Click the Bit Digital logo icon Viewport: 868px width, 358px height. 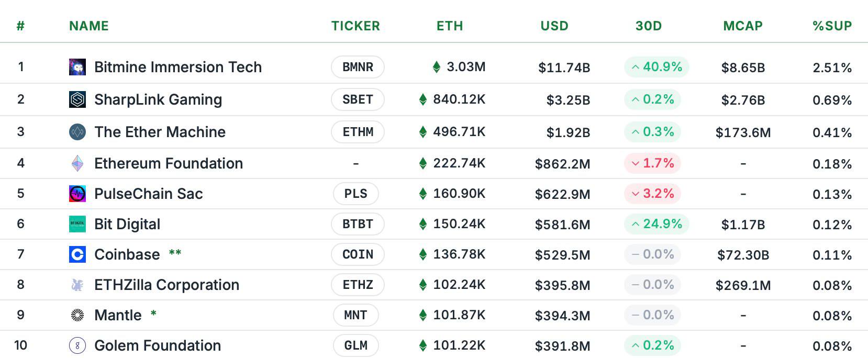coord(77,224)
